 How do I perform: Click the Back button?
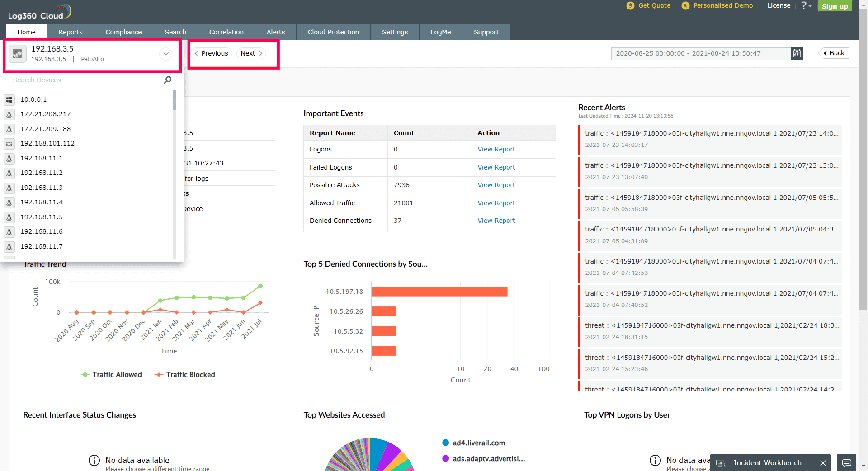pyautogui.click(x=834, y=53)
